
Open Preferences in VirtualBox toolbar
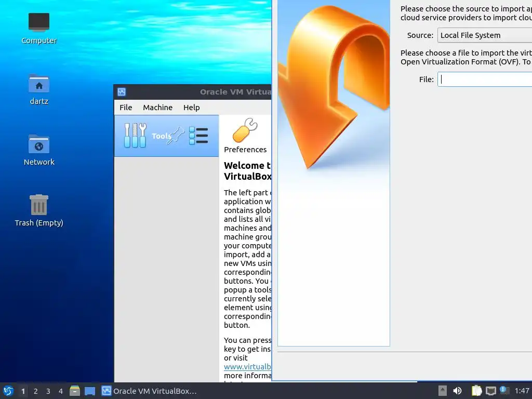pos(245,136)
